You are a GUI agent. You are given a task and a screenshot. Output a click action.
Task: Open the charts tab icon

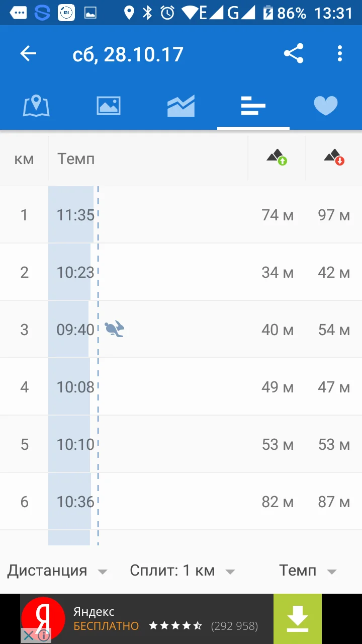click(x=181, y=106)
